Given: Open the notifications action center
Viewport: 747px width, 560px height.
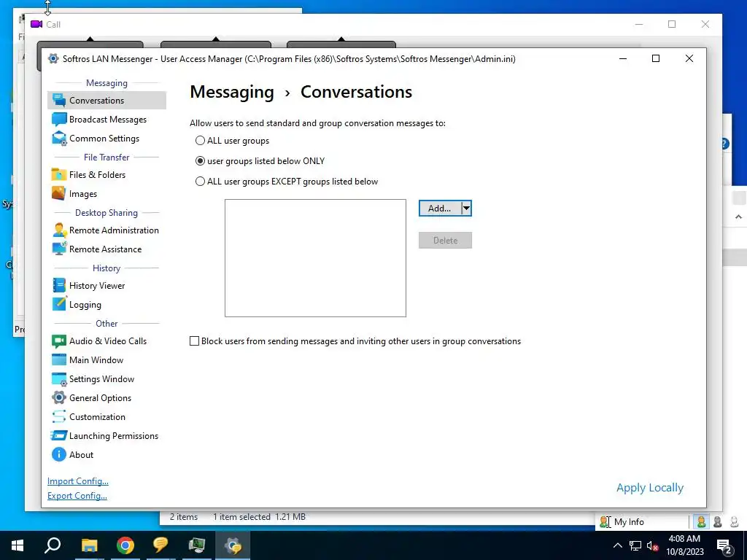Looking at the screenshot, I should click(724, 545).
